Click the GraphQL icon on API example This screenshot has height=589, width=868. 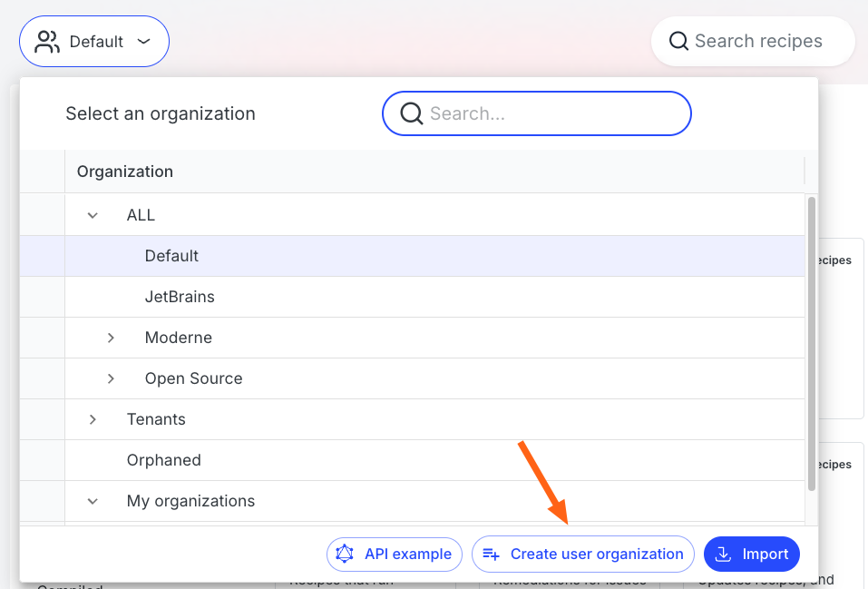(x=346, y=554)
